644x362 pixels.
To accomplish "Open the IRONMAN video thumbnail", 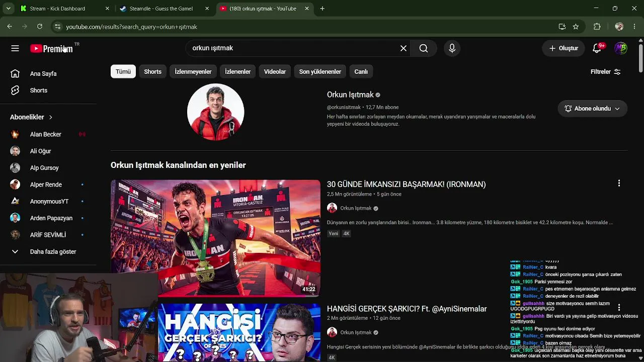I will 215,238.
